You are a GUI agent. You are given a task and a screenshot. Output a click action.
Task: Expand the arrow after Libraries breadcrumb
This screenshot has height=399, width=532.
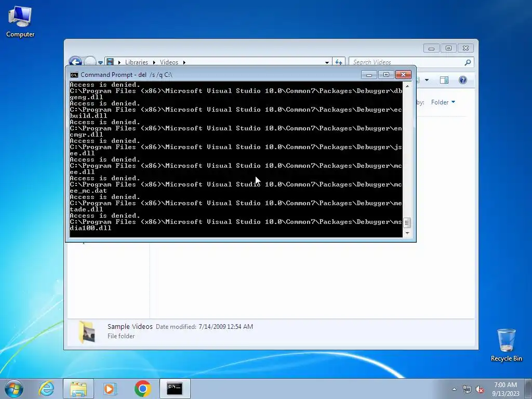click(x=154, y=62)
